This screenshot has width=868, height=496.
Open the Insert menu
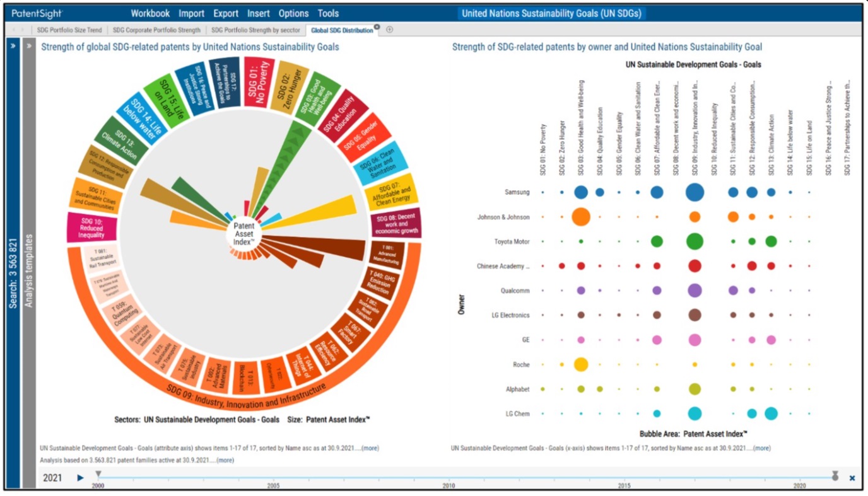[259, 13]
